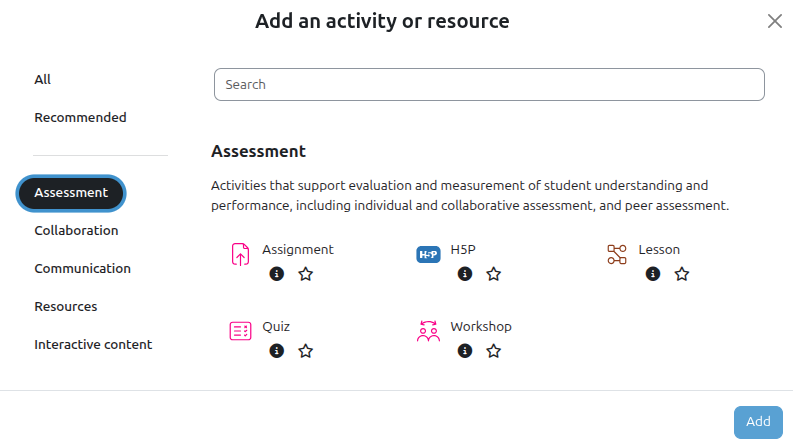Toggle the Workshop favourite star
This screenshot has width=793, height=448.
click(494, 351)
